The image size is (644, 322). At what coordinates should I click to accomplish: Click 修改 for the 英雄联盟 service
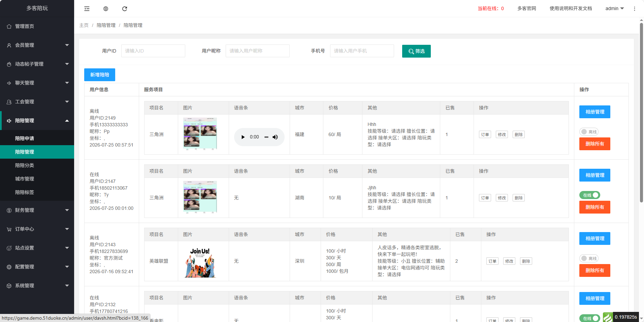coord(509,261)
